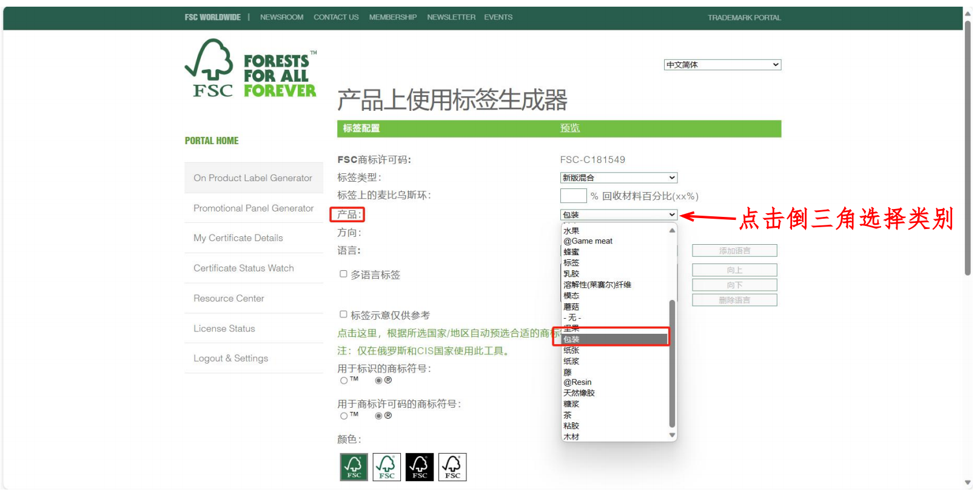The width and height of the screenshot is (980, 498).
Task: Pick the green-on-white FSC label color
Action: (x=386, y=467)
